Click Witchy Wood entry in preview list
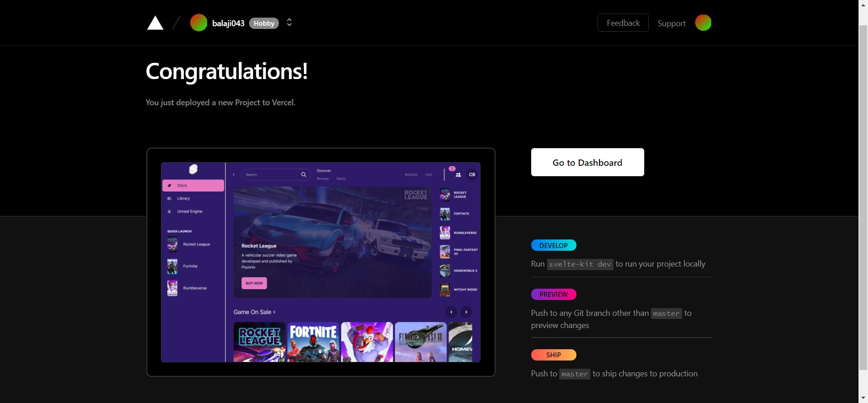This screenshot has width=868, height=403. (x=459, y=290)
